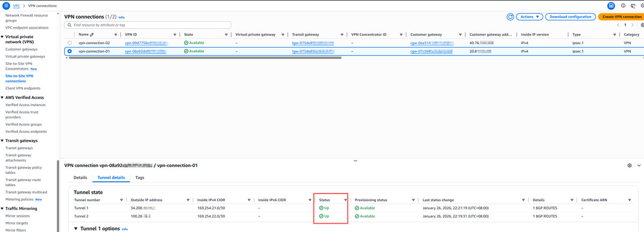Sort by Customer gateway column arrow

(460, 35)
